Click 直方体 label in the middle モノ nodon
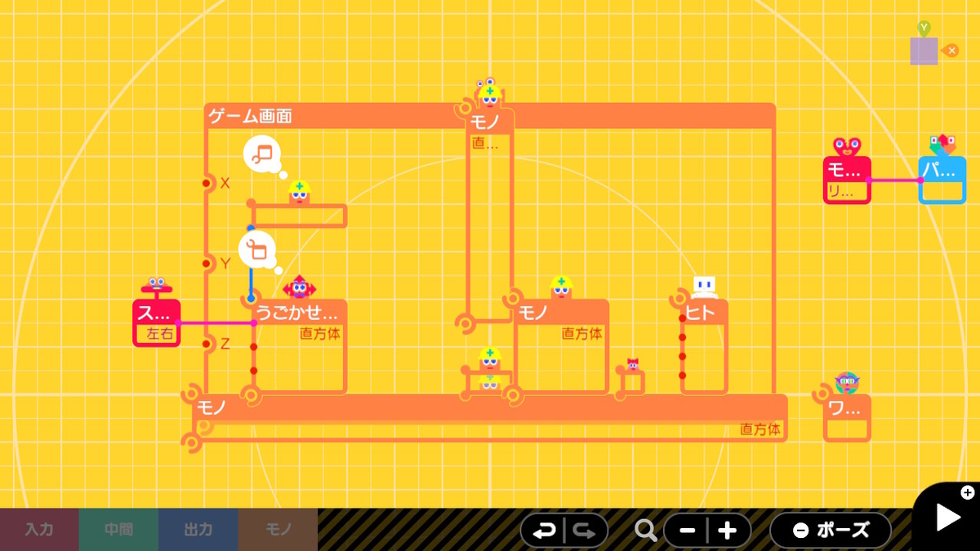The height and width of the screenshot is (551, 980). 582,333
